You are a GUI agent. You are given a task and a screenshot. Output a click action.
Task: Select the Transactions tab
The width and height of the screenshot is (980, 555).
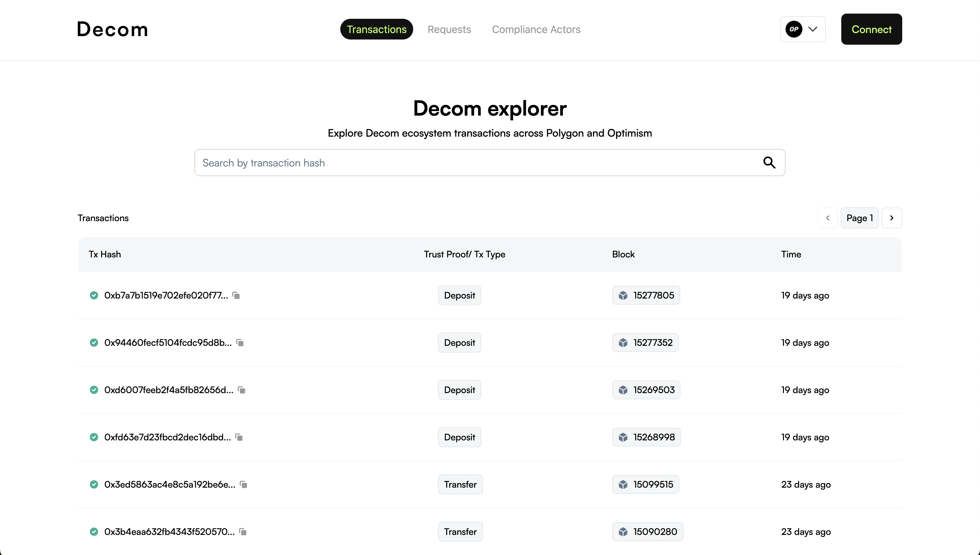(377, 29)
